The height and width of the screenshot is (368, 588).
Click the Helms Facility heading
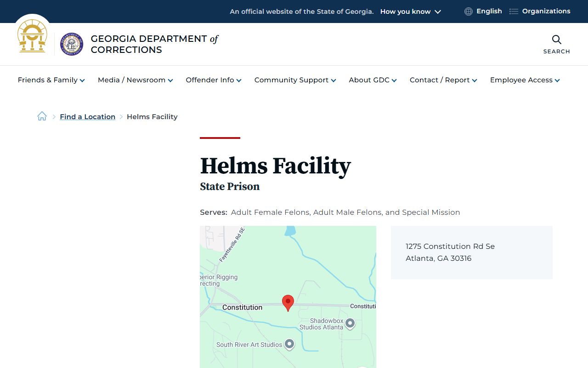pos(276,166)
